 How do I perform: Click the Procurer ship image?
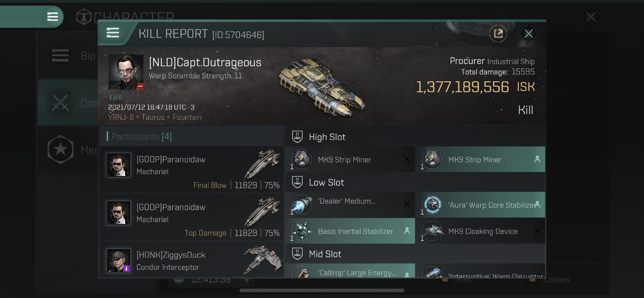click(x=321, y=86)
